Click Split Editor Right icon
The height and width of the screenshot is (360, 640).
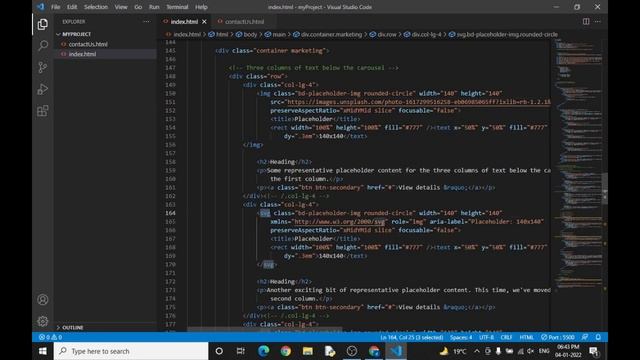point(586,21)
